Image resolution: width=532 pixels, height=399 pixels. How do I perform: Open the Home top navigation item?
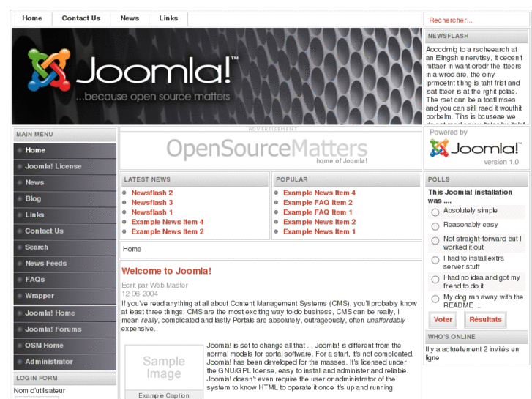[x=32, y=19]
